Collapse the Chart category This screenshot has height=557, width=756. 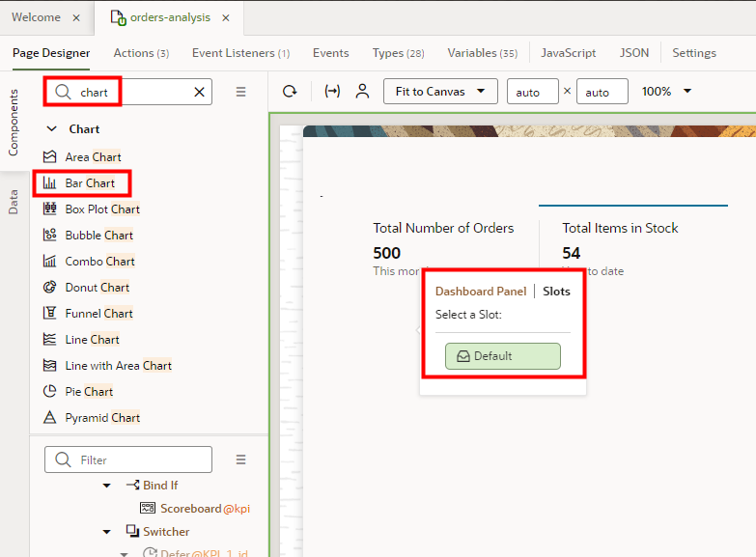click(51, 128)
